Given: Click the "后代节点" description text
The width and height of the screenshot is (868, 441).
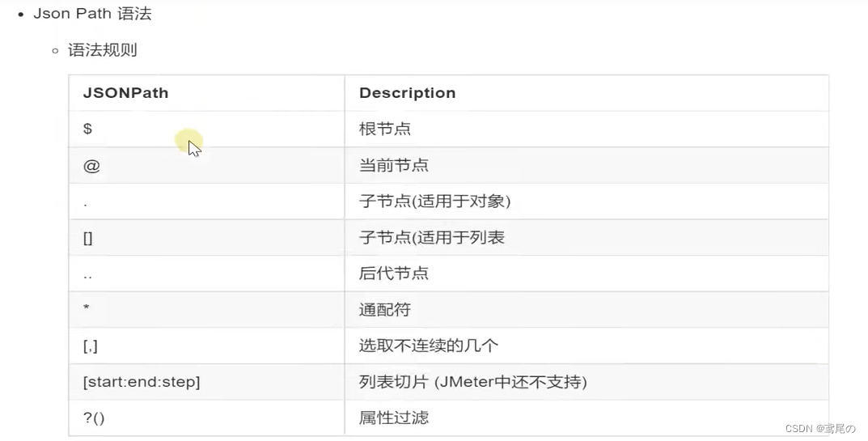Looking at the screenshot, I should click(x=393, y=274).
